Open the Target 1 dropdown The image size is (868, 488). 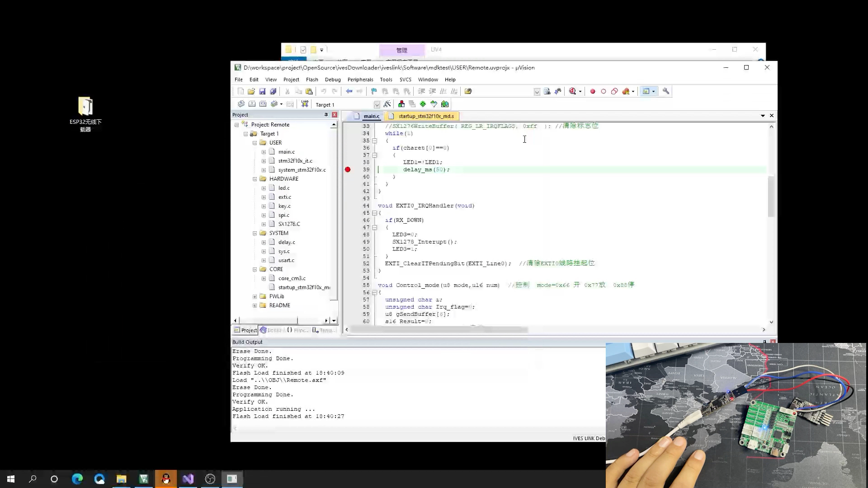click(377, 105)
